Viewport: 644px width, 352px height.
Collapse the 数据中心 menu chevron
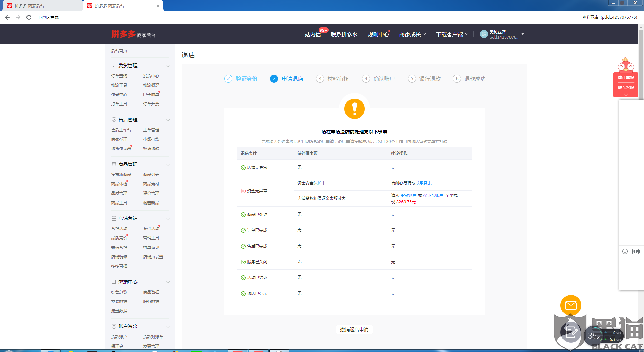168,282
